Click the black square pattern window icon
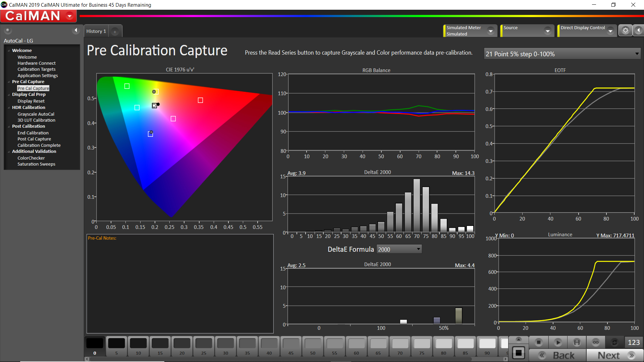644x362 pixels. 519,353
